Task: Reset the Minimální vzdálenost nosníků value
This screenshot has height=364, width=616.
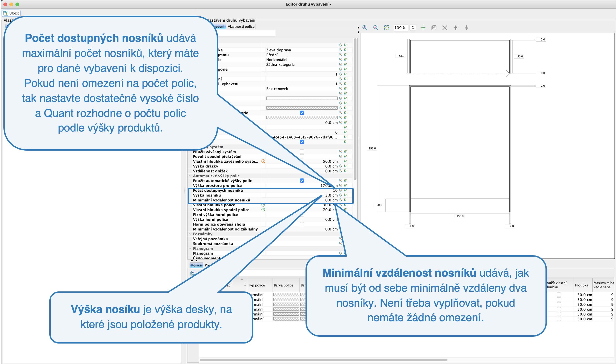Action: tap(340, 200)
